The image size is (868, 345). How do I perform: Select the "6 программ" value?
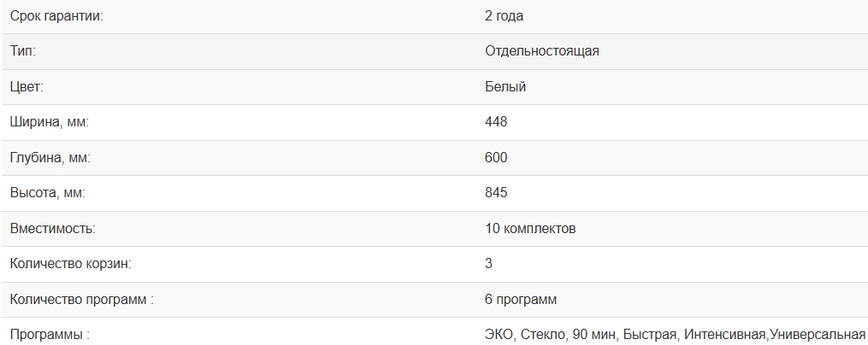[520, 300]
